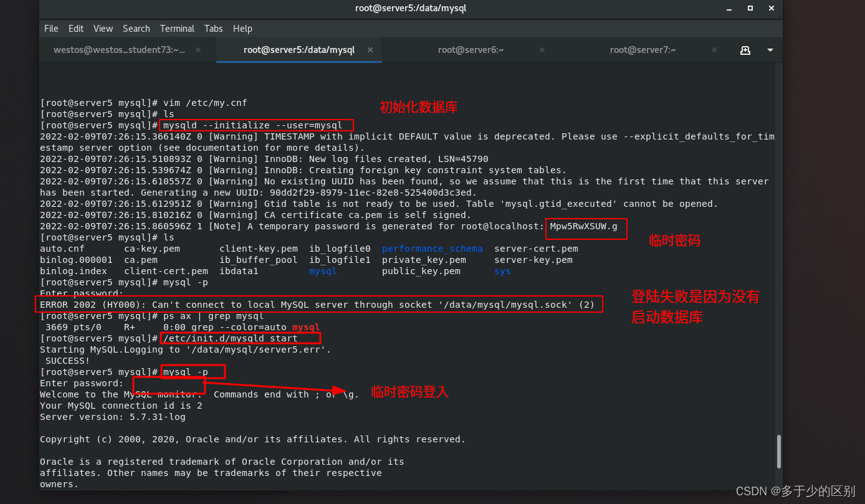Click the new terminal tab icon
Image resolution: width=865 pixels, height=504 pixels.
pos(745,50)
